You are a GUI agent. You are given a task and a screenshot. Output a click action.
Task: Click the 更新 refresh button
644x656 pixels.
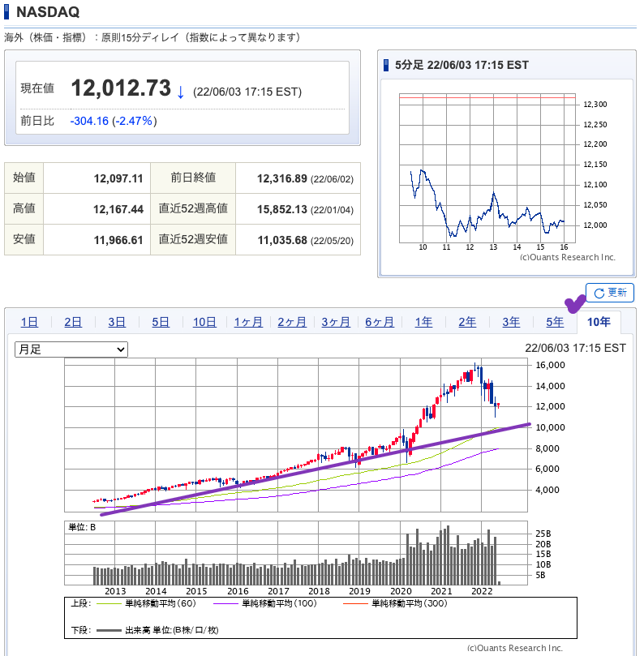610,293
